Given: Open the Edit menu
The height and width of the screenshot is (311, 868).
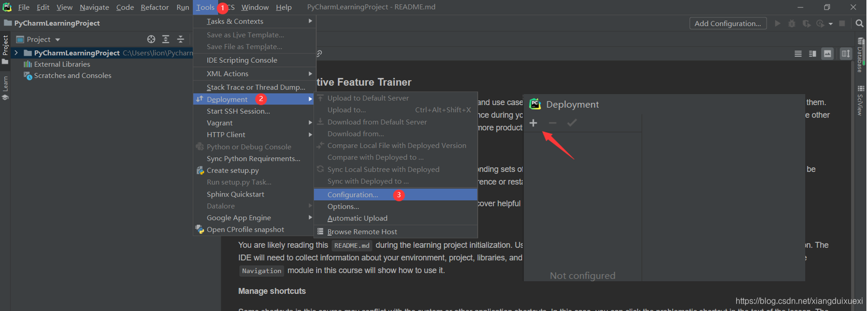Looking at the screenshot, I should tap(43, 7).
